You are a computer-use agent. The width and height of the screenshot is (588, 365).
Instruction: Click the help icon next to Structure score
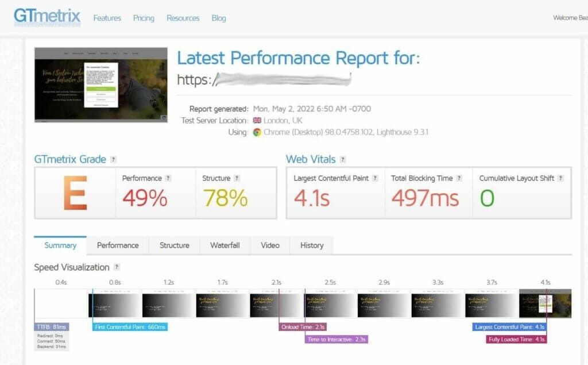click(237, 178)
